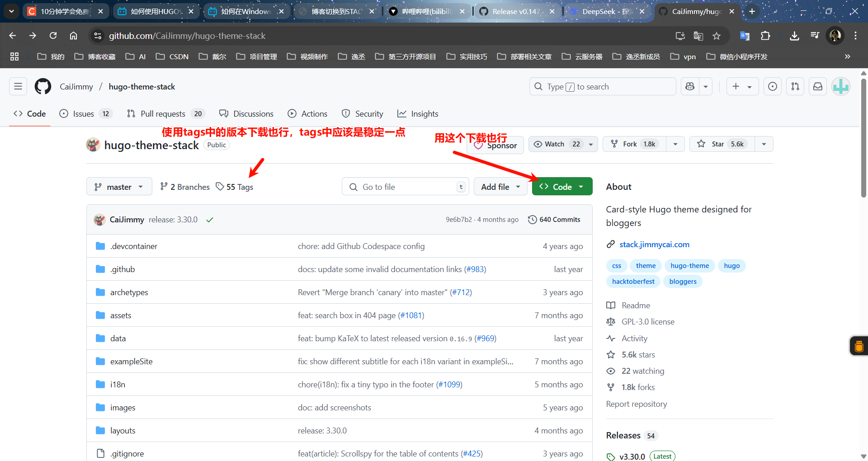View commit check status checkmark

coord(210,220)
